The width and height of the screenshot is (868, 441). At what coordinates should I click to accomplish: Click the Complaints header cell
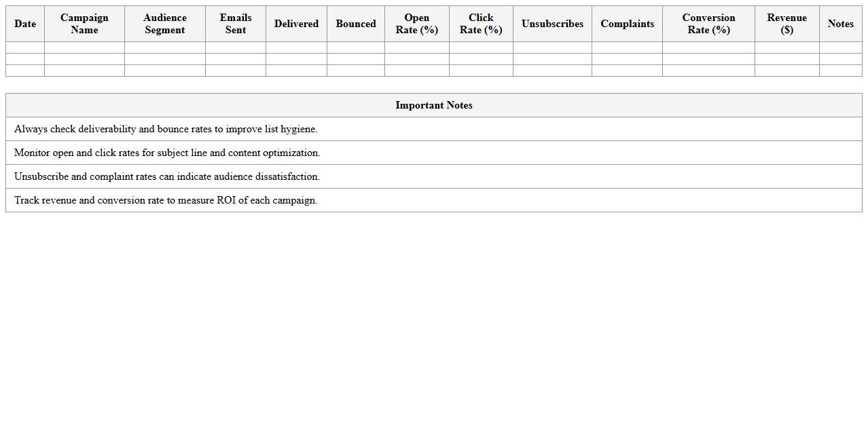[626, 24]
